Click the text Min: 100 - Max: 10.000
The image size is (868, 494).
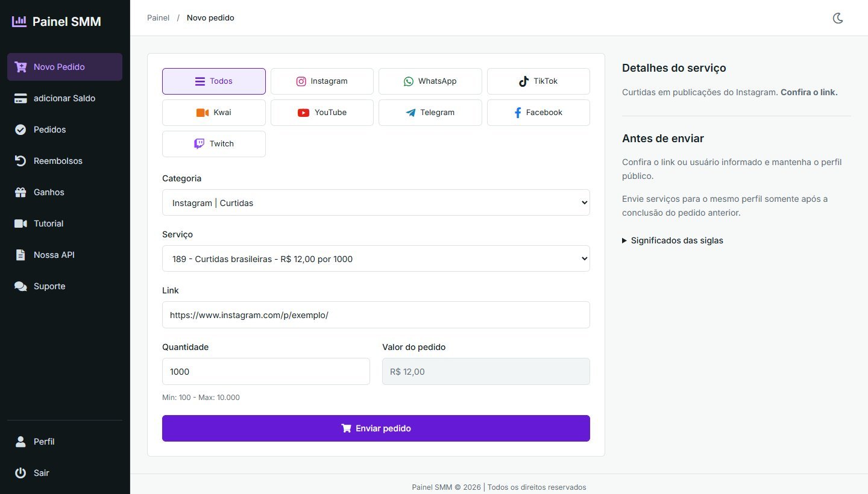pyautogui.click(x=201, y=398)
